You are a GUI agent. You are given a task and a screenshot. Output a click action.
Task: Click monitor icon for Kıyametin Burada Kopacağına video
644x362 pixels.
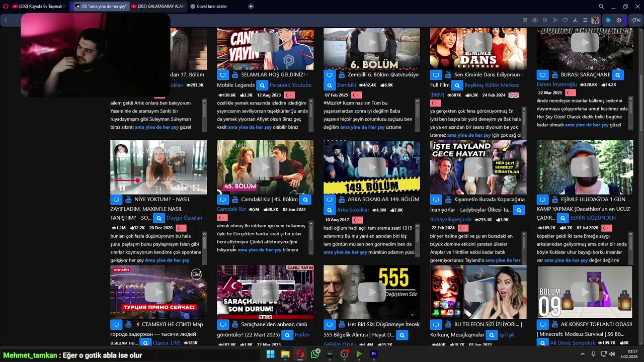pos(436,200)
